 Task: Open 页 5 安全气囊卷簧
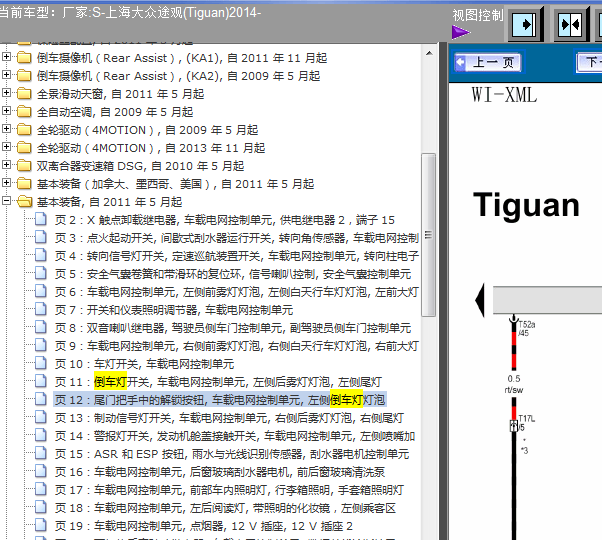(233, 274)
